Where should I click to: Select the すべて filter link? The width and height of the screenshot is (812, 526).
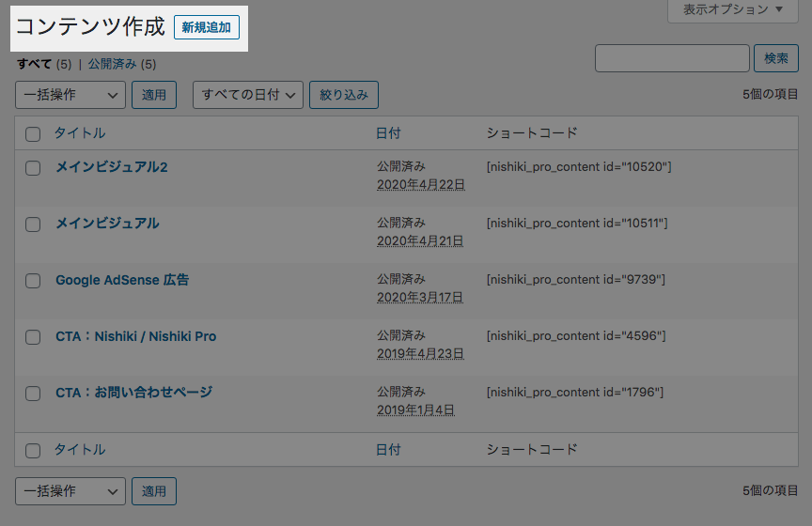pos(34,64)
